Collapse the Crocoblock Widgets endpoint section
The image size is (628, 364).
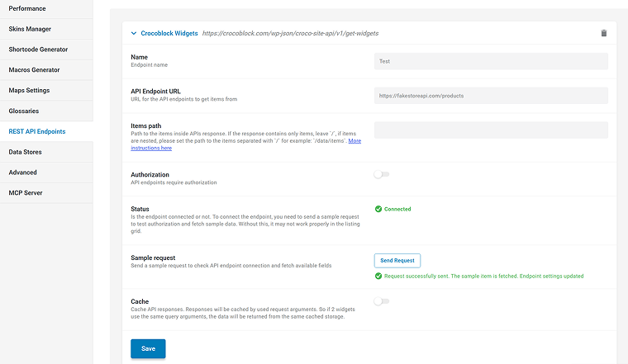point(134,33)
